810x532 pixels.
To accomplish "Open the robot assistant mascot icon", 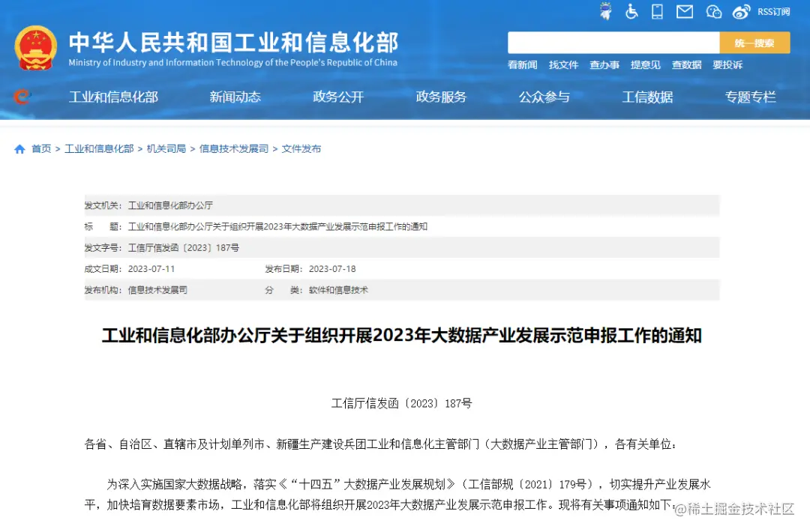I will click(x=605, y=11).
